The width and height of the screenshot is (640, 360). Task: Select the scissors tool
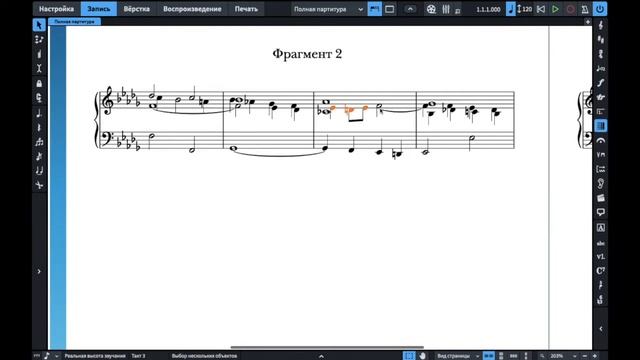(39, 185)
